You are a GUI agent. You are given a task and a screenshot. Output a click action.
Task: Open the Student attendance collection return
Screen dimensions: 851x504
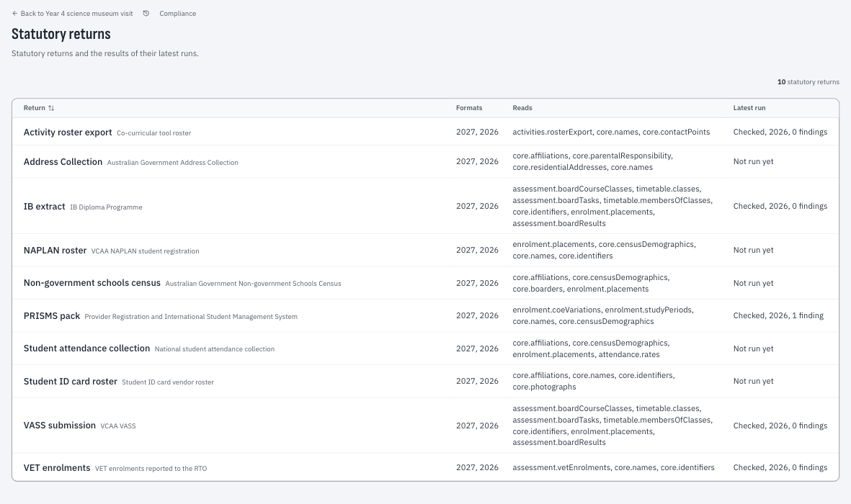87,348
